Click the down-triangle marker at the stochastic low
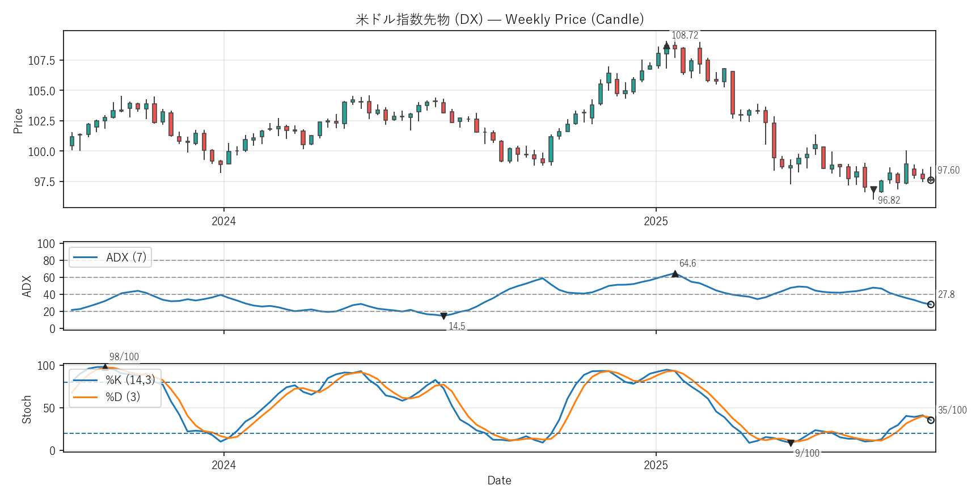 (x=791, y=443)
